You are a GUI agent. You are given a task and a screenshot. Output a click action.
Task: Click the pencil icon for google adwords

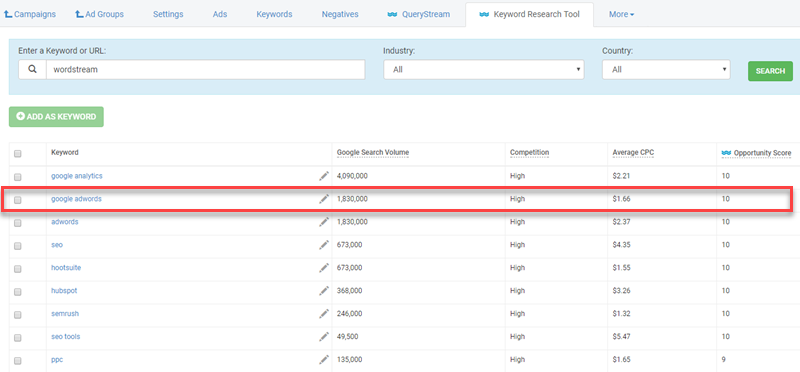coord(324,199)
